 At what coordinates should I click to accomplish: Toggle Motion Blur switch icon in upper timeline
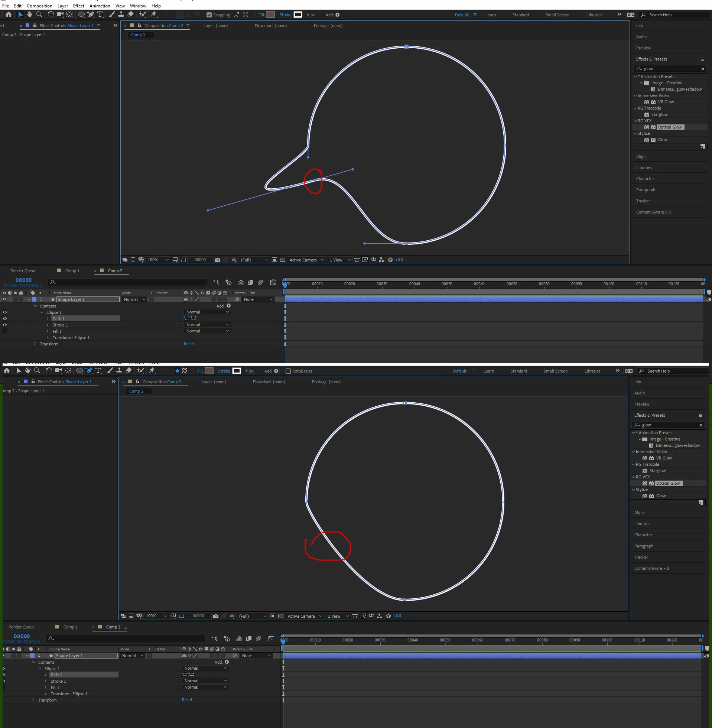tap(261, 282)
